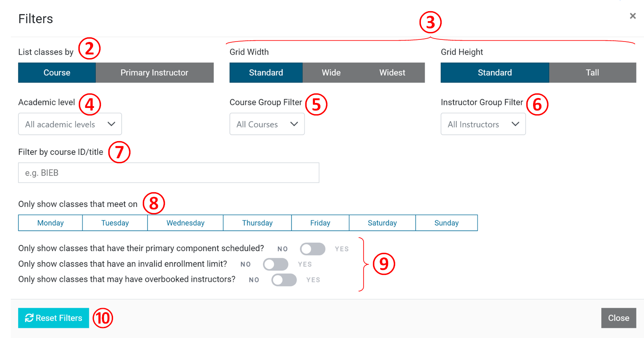Filter classes that meet on Monday

tap(50, 223)
